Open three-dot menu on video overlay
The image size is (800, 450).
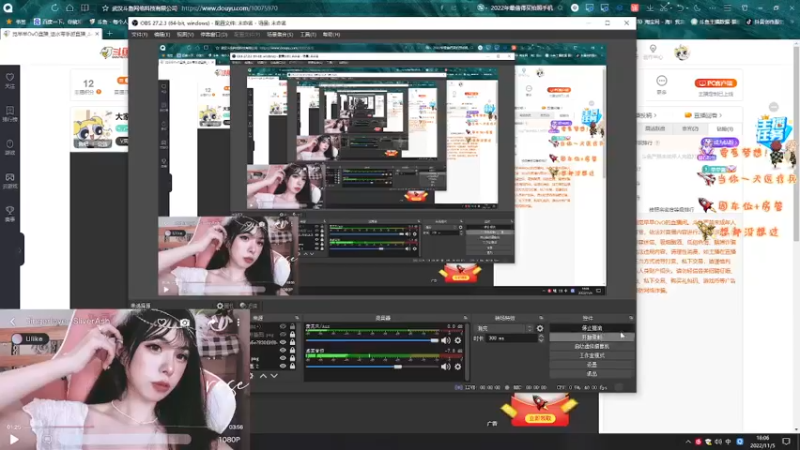click(238, 322)
